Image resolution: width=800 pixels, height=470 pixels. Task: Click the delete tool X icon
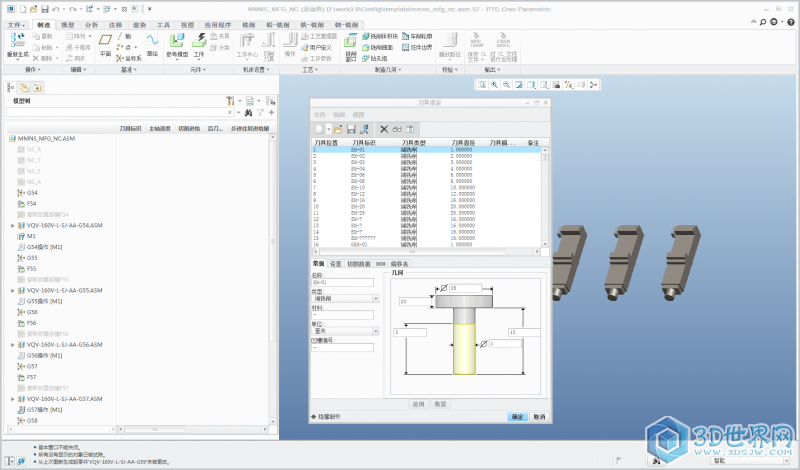(x=384, y=129)
